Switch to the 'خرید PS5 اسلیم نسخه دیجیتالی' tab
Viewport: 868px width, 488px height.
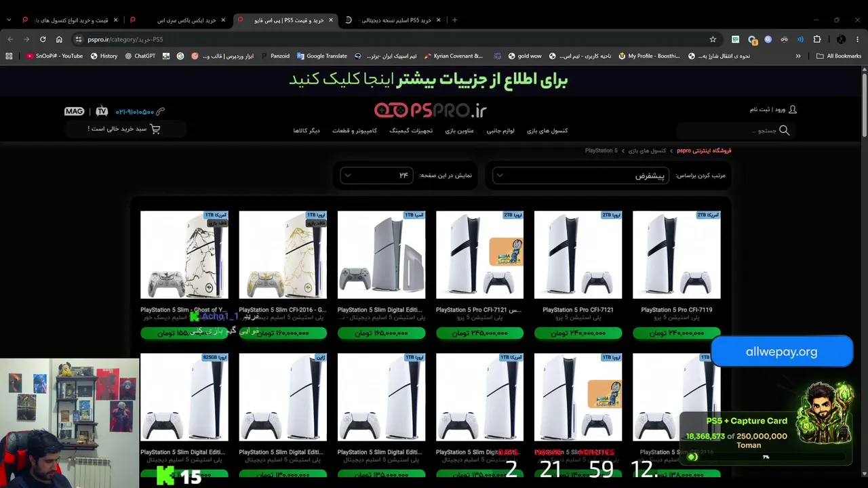(x=393, y=20)
